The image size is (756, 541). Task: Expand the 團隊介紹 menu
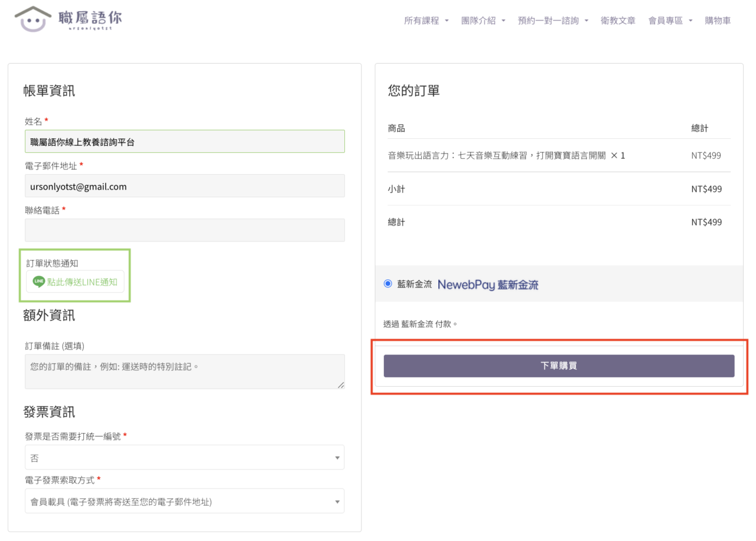point(483,21)
